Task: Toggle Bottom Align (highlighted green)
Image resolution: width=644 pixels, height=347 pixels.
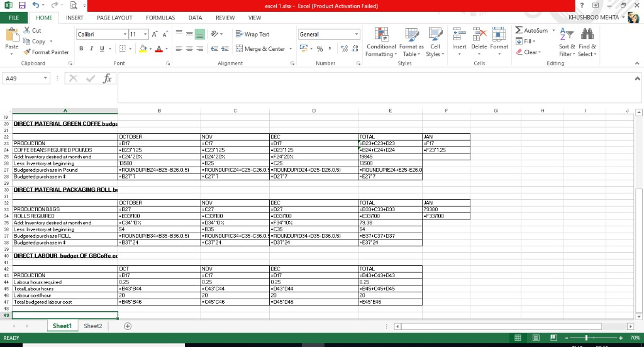Action: pyautogui.click(x=199, y=35)
